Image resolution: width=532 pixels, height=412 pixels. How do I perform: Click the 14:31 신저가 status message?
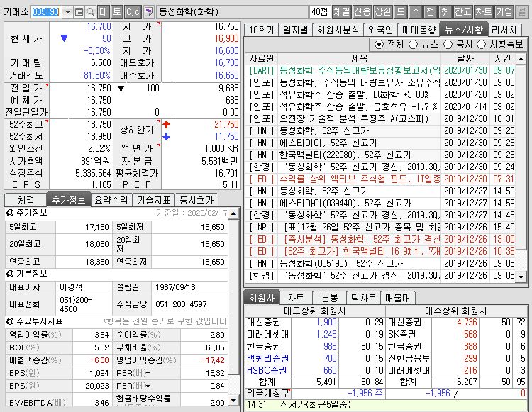(386, 404)
